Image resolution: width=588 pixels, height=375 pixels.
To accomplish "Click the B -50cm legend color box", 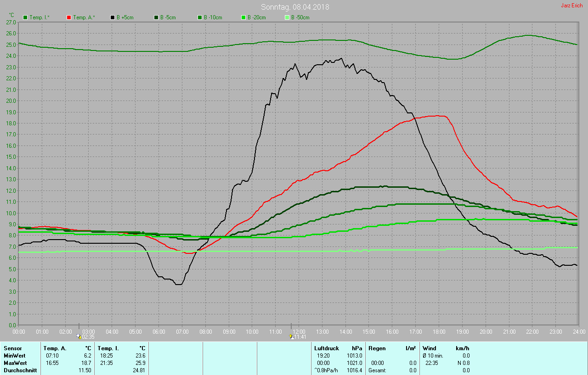I will pyautogui.click(x=287, y=17).
